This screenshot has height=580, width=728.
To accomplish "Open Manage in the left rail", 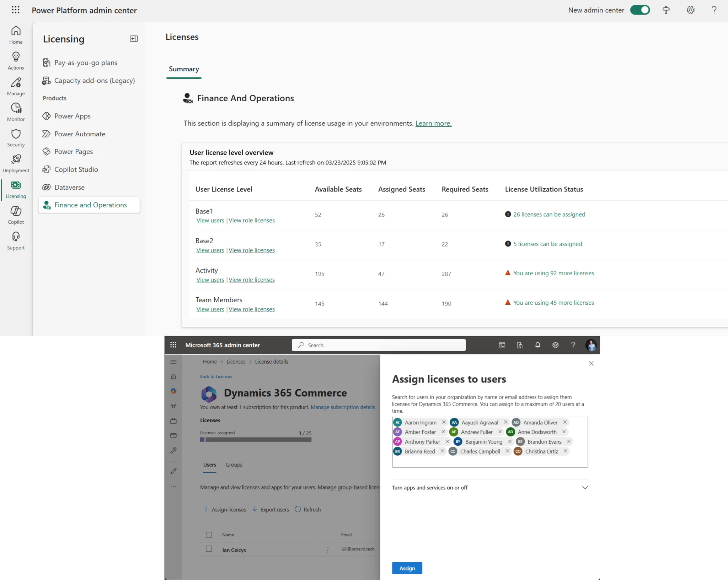I will [x=16, y=87].
